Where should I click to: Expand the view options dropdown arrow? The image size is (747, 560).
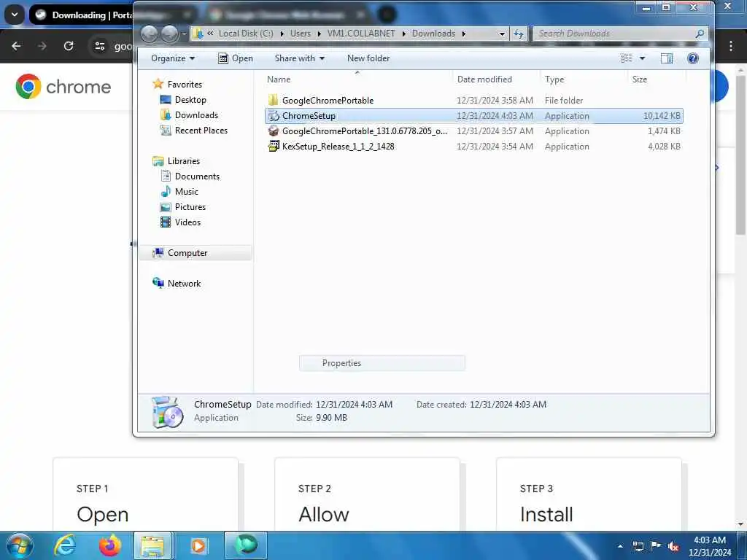coord(642,58)
